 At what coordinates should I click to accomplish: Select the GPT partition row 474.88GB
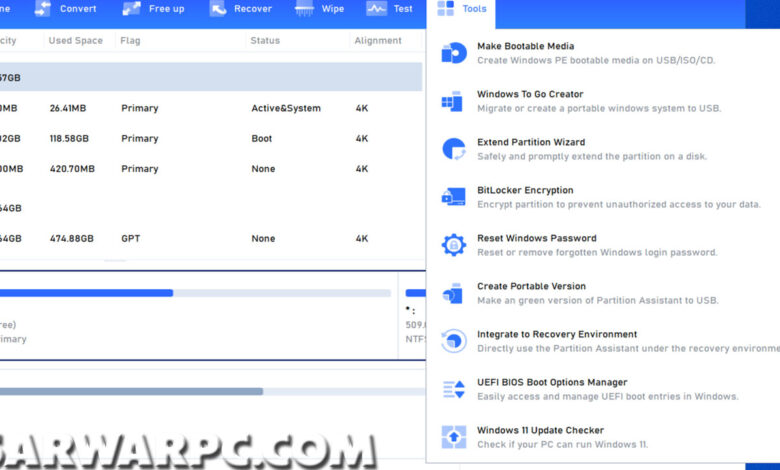pyautogui.click(x=211, y=238)
